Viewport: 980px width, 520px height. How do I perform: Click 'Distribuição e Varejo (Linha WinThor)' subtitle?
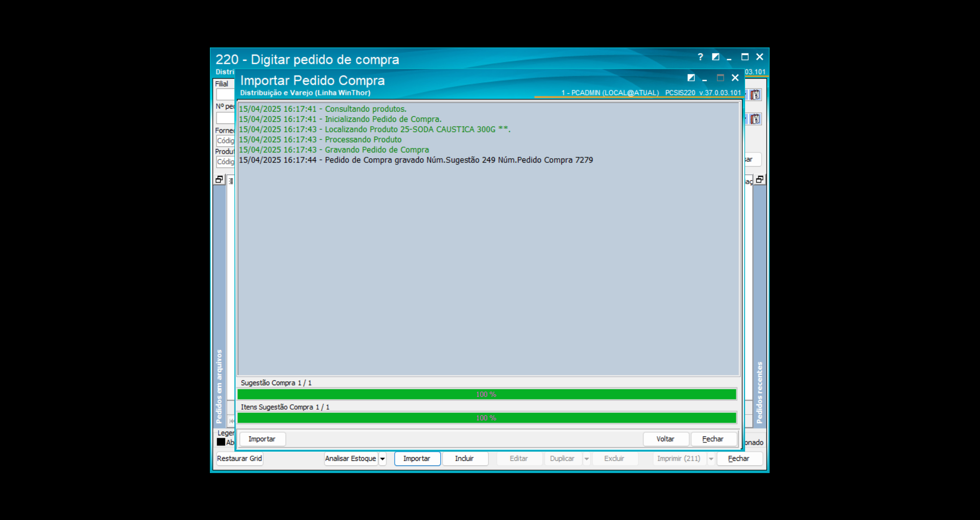pos(305,93)
